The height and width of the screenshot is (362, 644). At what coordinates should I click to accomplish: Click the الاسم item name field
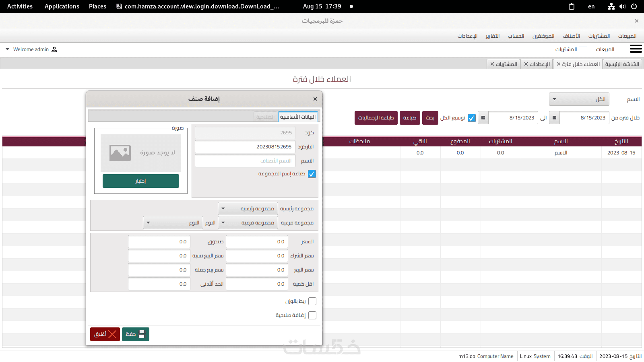tap(245, 161)
